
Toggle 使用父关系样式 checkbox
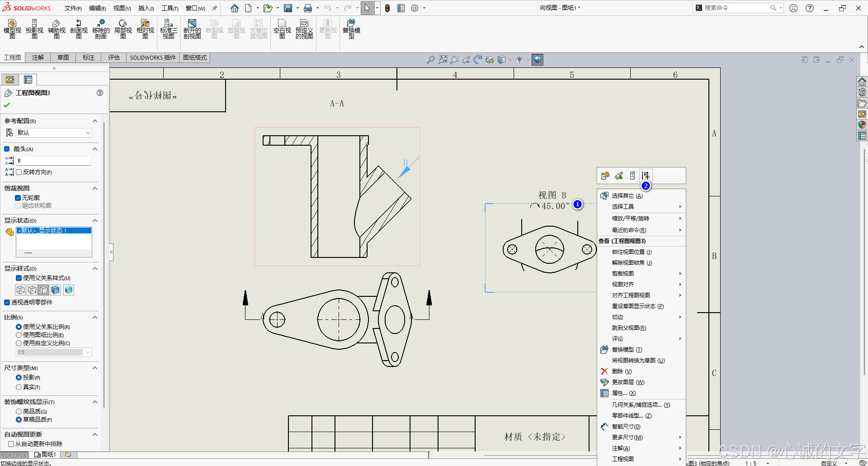pyautogui.click(x=19, y=278)
